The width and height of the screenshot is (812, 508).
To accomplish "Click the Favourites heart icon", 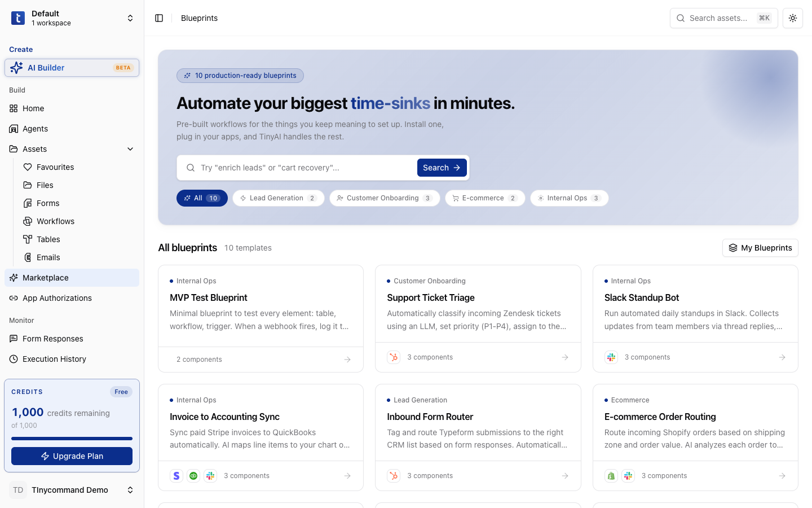I will pyautogui.click(x=28, y=167).
